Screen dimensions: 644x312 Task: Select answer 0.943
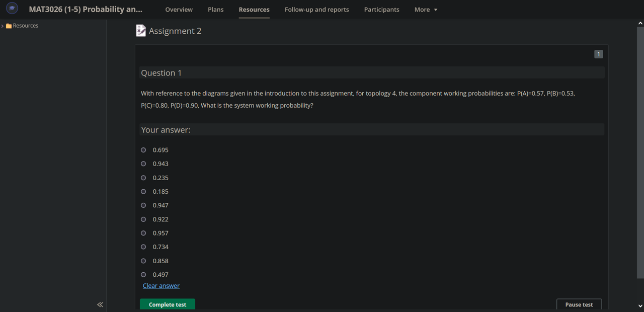[x=143, y=164]
